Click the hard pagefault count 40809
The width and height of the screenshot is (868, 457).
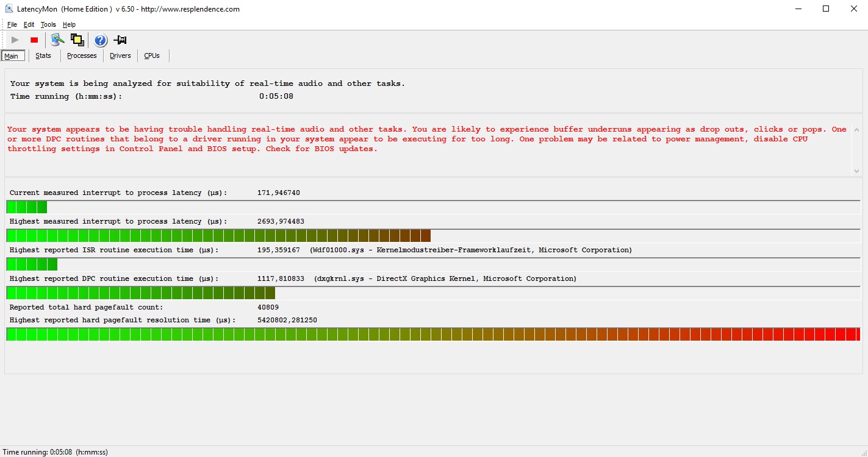[268, 308]
